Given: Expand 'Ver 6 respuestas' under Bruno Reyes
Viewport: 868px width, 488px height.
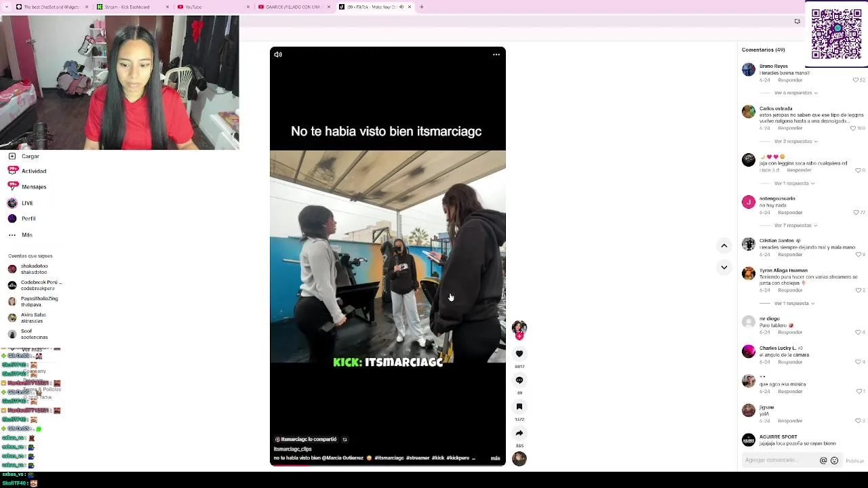Looking at the screenshot, I should 795,93.
